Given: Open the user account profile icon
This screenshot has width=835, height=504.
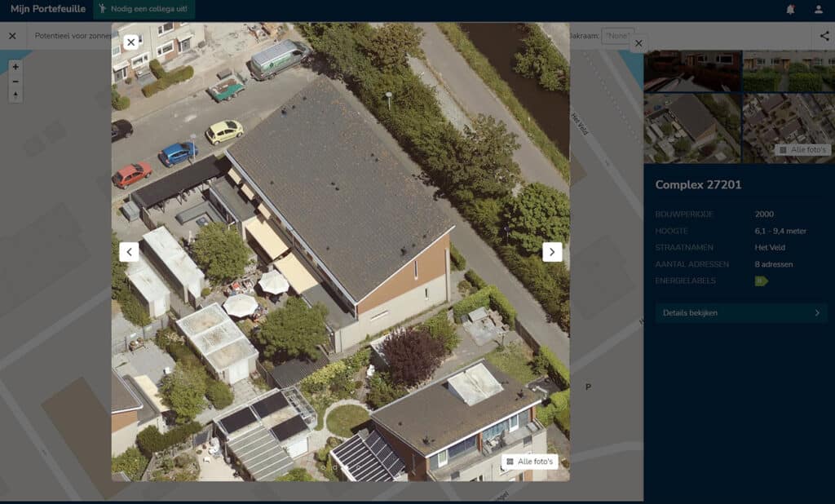Looking at the screenshot, I should tap(819, 10).
